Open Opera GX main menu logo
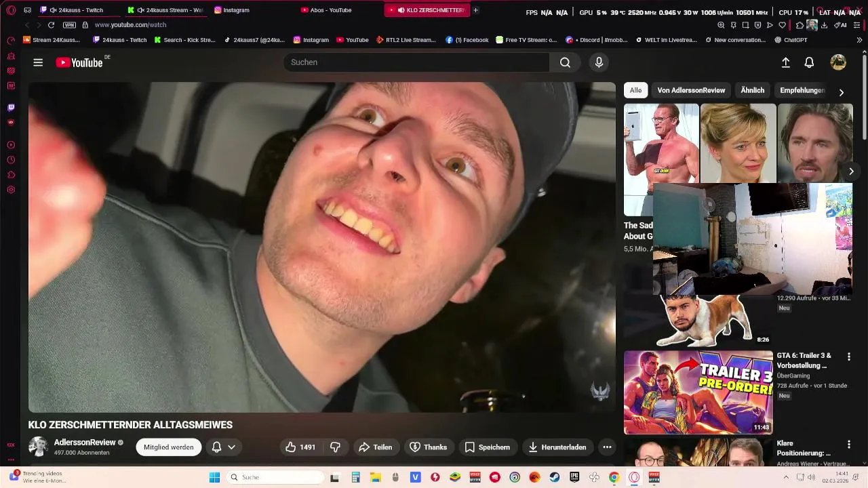 tap(11, 10)
